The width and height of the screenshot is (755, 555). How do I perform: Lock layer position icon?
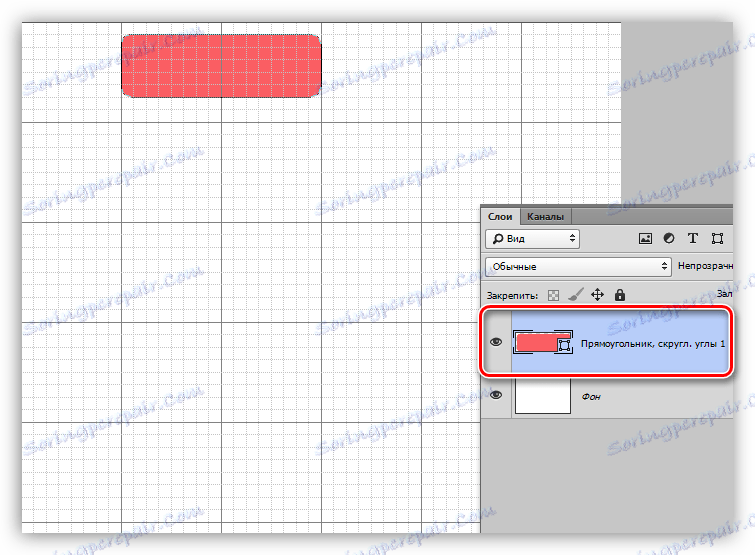point(597,295)
